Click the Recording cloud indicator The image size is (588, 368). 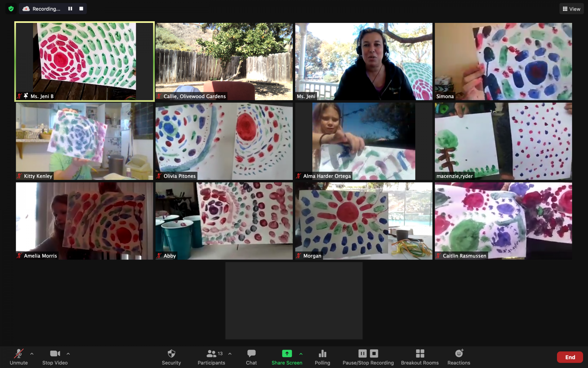41,9
